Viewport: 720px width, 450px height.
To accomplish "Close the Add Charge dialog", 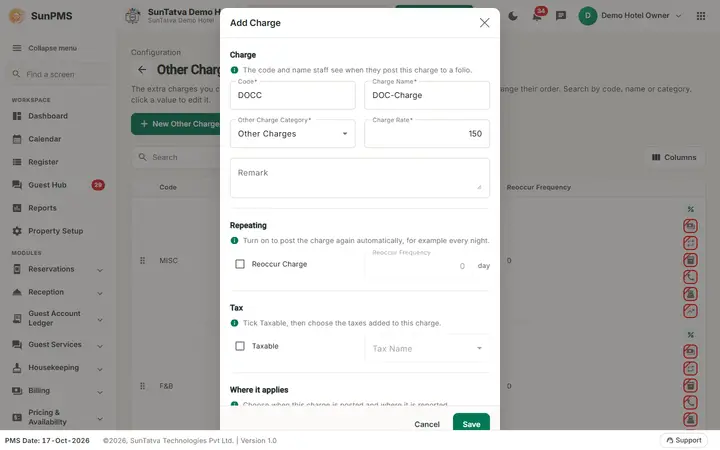I will (484, 23).
